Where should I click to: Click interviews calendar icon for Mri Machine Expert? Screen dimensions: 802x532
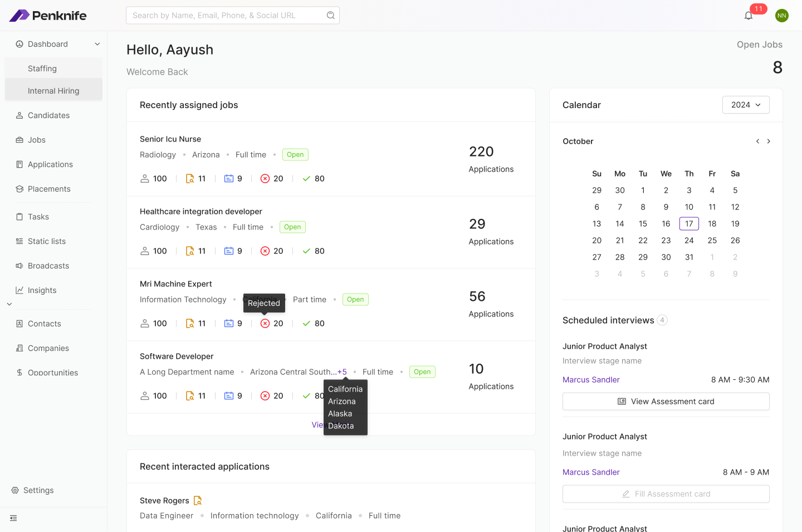(x=229, y=324)
